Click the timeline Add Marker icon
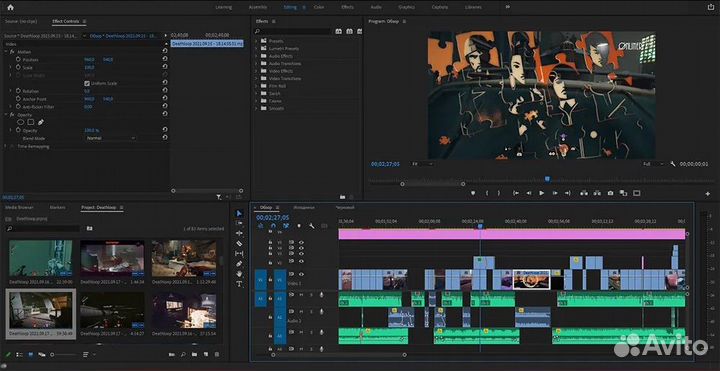Image resolution: width=720 pixels, height=371 pixels. pyautogui.click(x=299, y=226)
